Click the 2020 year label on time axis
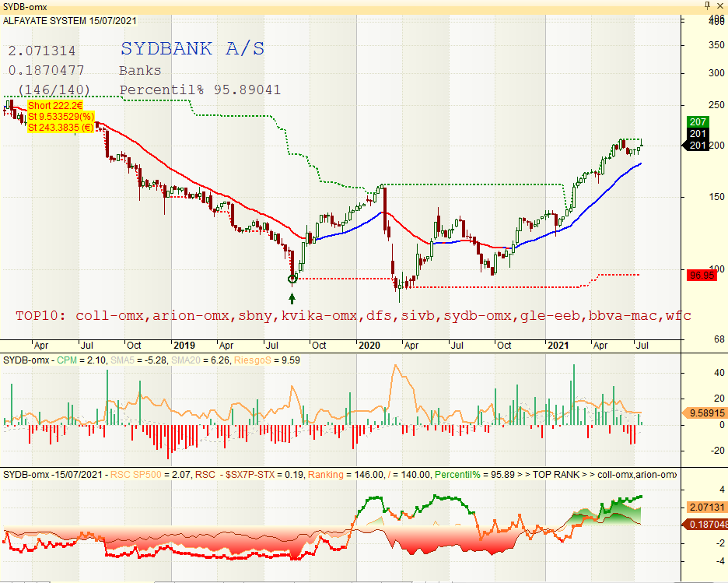Screen dimensions: 728x583 [x=369, y=346]
